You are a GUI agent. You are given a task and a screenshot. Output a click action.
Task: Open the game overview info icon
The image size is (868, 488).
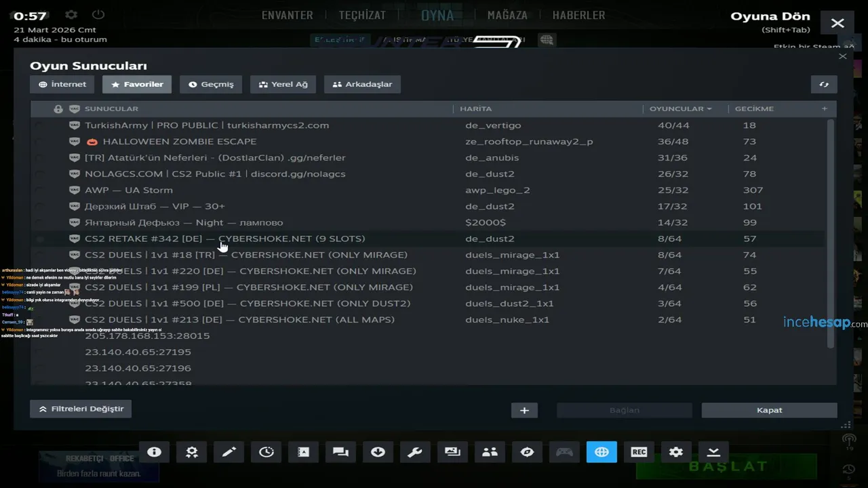tap(154, 452)
